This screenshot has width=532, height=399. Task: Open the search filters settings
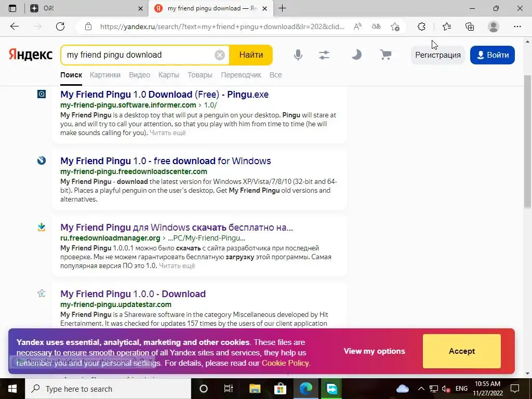[x=324, y=55]
